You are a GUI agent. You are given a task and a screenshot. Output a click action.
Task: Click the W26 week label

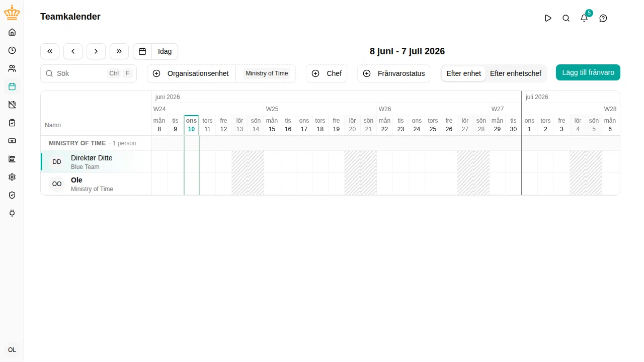point(385,109)
